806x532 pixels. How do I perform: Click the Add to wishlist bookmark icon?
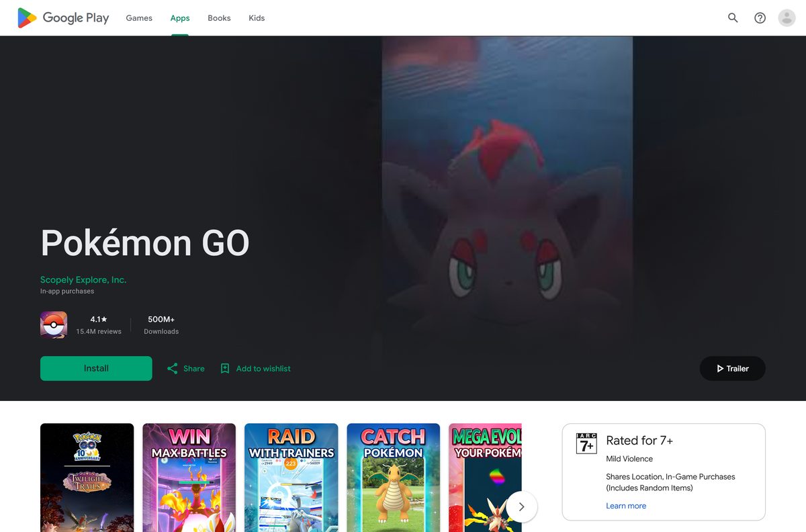(x=225, y=368)
